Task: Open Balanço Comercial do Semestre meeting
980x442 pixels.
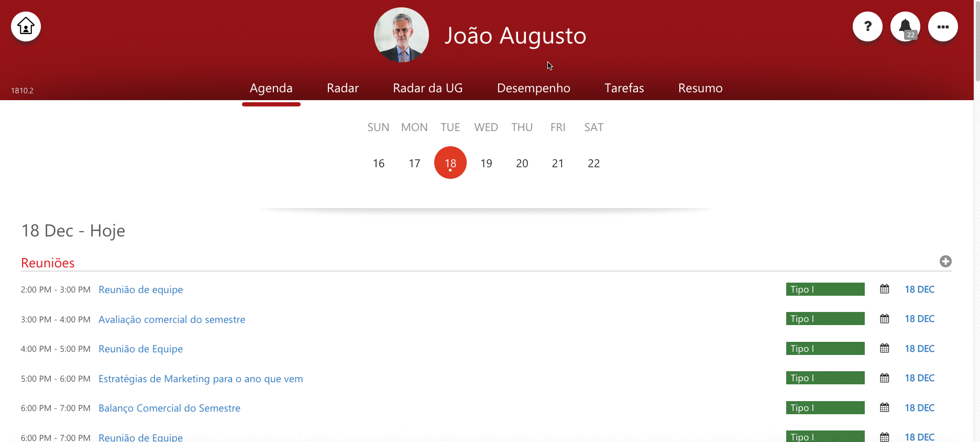Action: pos(169,408)
